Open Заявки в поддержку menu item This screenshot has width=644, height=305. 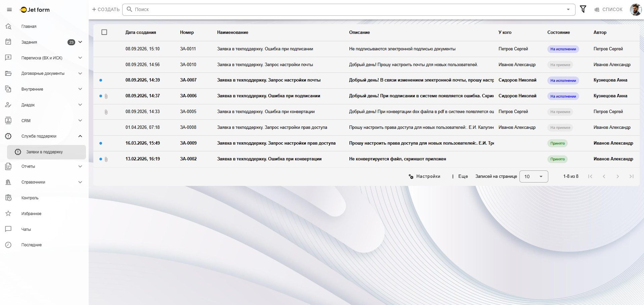pyautogui.click(x=46, y=152)
